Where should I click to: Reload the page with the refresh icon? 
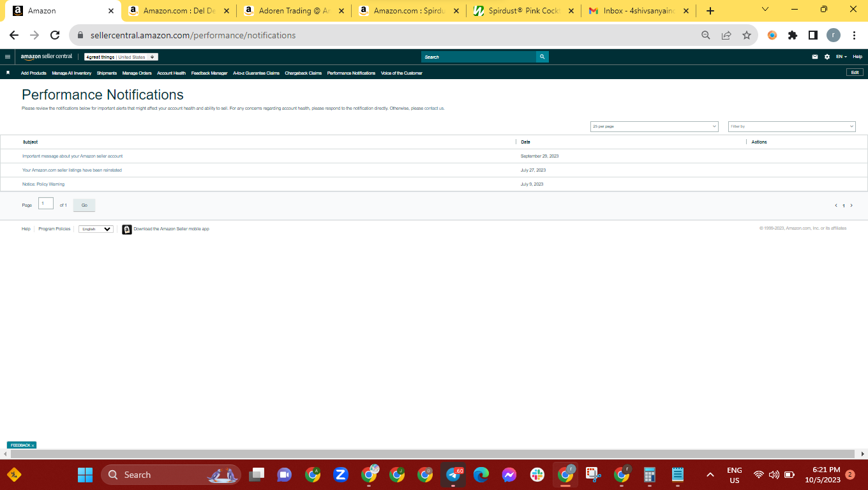pos(55,36)
